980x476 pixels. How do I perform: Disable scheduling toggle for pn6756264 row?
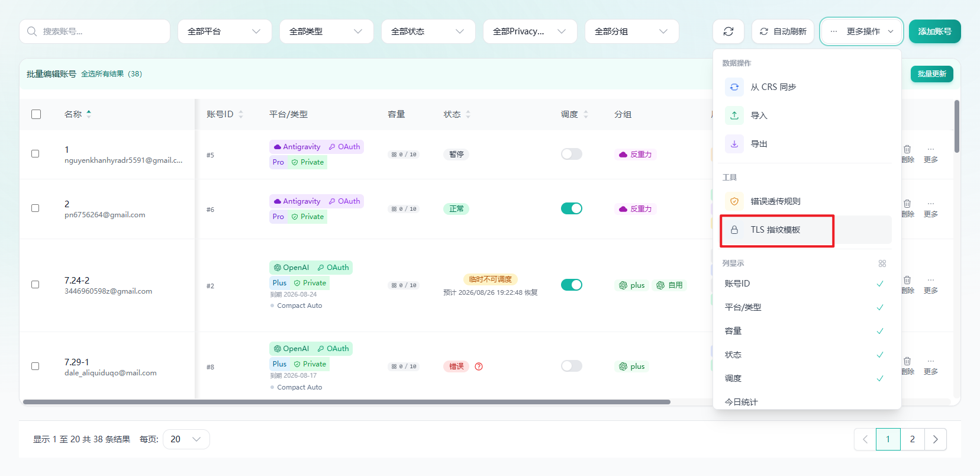point(572,208)
